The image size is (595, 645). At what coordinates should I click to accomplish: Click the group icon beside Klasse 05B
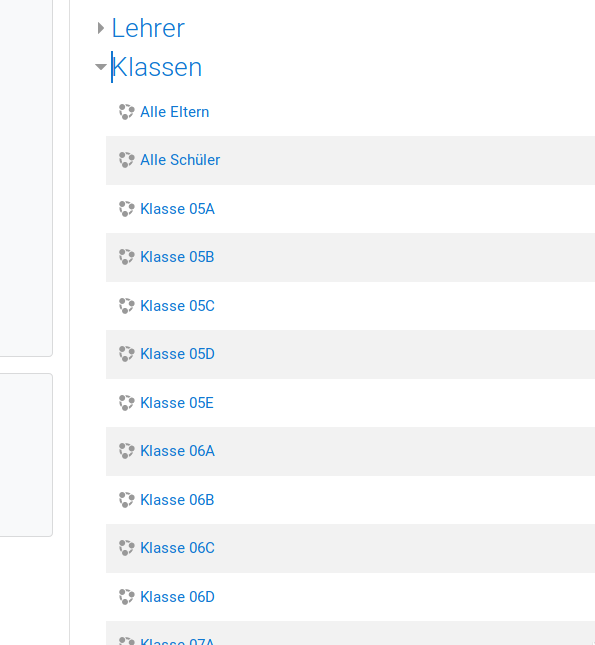(126, 257)
